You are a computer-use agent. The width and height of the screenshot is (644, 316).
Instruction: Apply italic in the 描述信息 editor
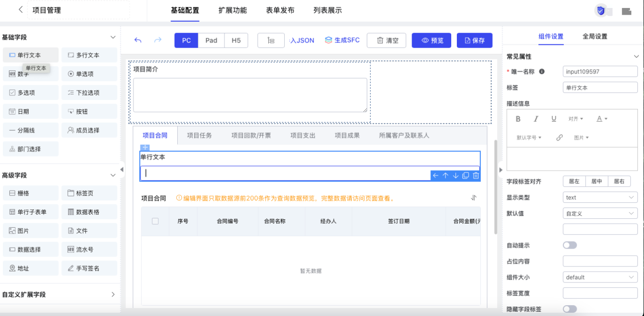pos(536,119)
